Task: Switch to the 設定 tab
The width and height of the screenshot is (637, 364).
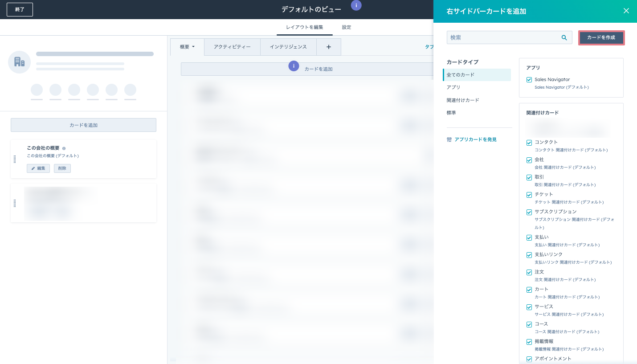Action: click(347, 27)
